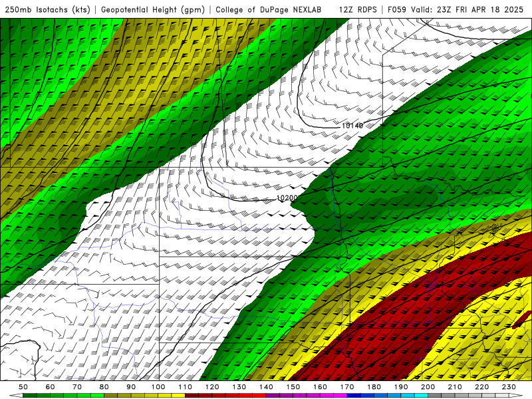The width and height of the screenshot is (532, 399).
Task: Click the 210 knot legend value
Action: point(455,387)
